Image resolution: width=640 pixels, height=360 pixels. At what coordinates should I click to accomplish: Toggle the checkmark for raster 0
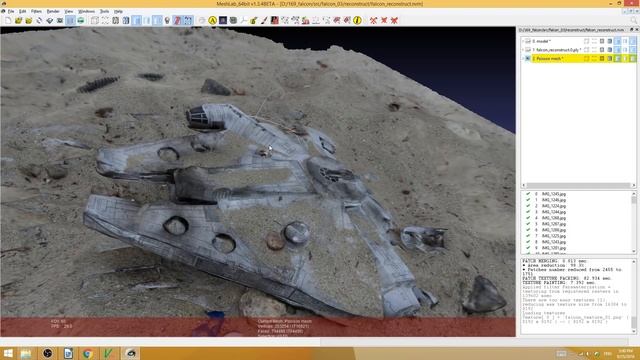point(528,194)
